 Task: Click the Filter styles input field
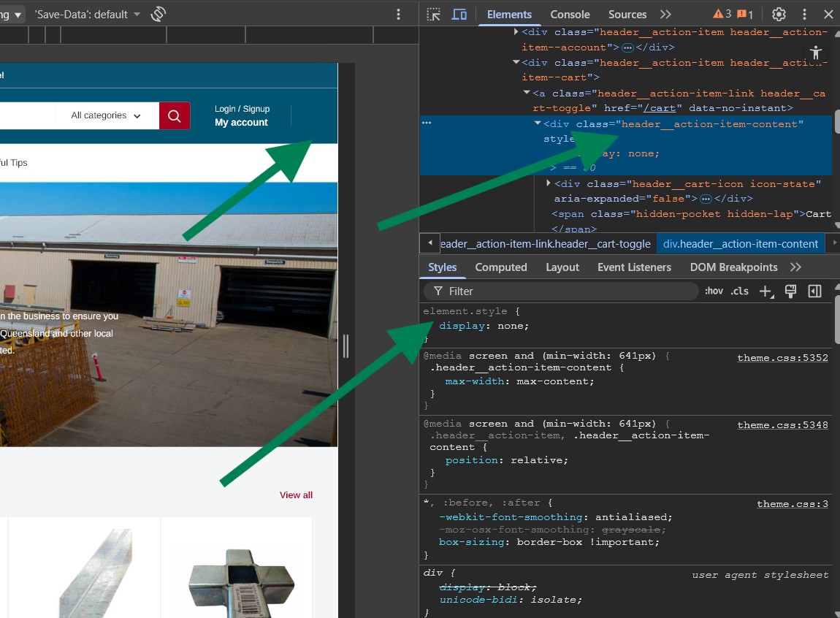click(x=561, y=291)
